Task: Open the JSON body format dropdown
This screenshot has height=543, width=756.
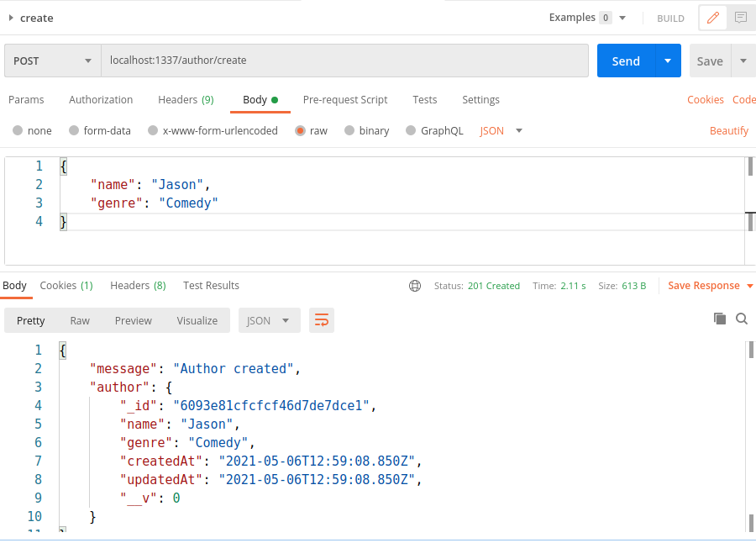Action: pos(501,130)
